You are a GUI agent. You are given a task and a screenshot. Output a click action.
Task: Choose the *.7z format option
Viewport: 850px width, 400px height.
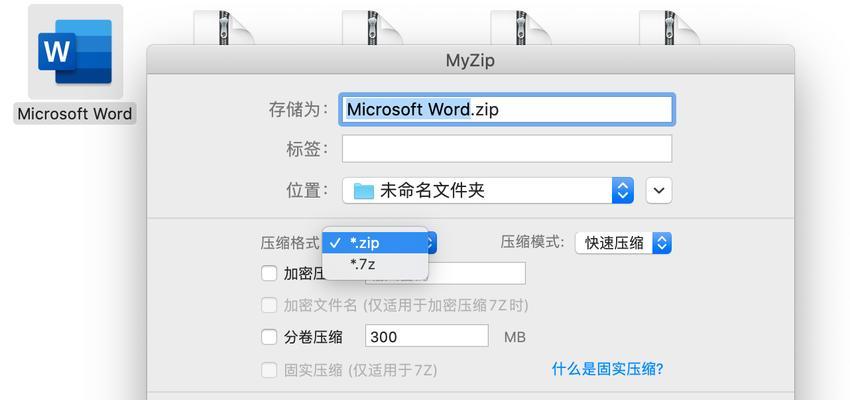(375, 264)
